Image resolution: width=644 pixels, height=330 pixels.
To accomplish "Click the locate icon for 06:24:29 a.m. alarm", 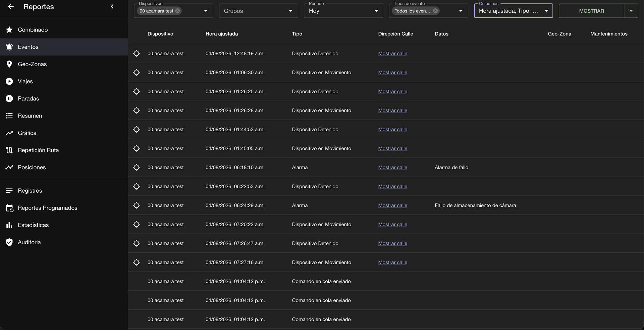I will pos(137,205).
